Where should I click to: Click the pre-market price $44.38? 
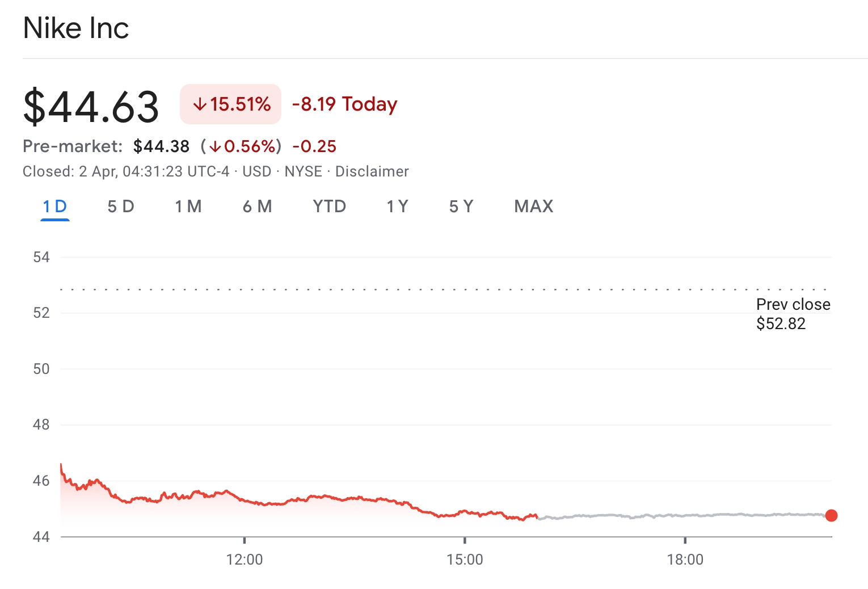tap(161, 146)
